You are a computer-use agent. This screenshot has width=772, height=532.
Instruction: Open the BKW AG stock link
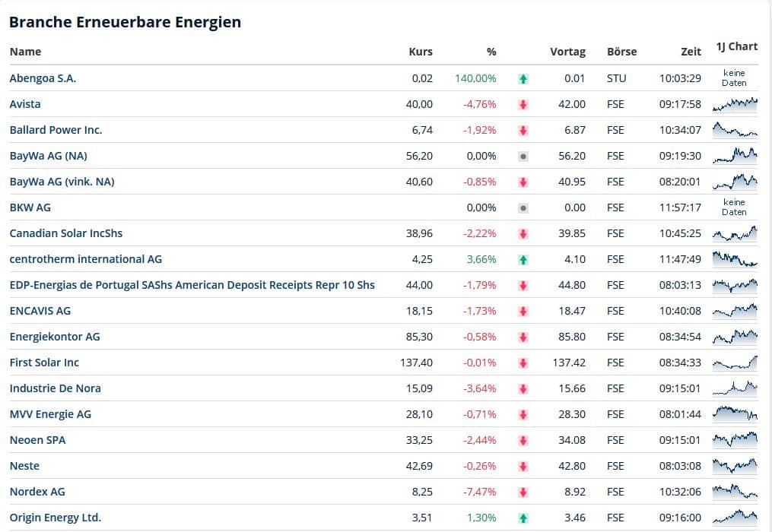[x=30, y=207]
